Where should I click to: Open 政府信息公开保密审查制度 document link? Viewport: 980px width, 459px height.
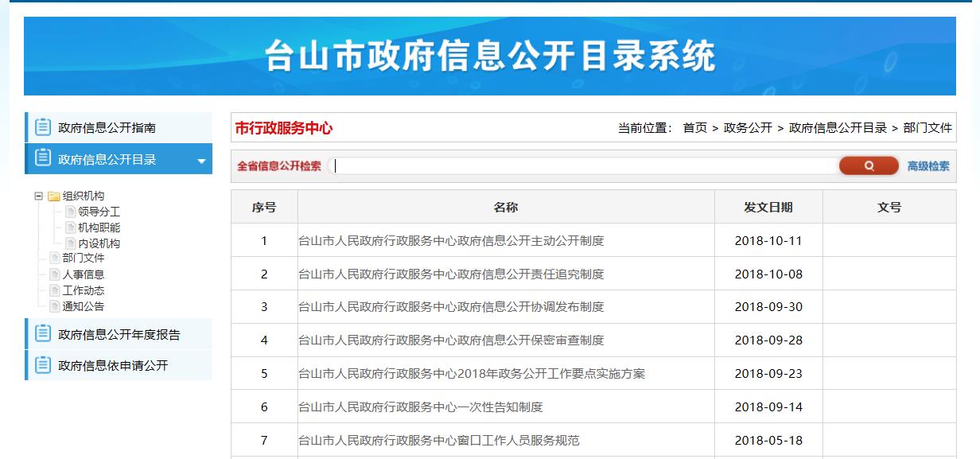pos(451,340)
